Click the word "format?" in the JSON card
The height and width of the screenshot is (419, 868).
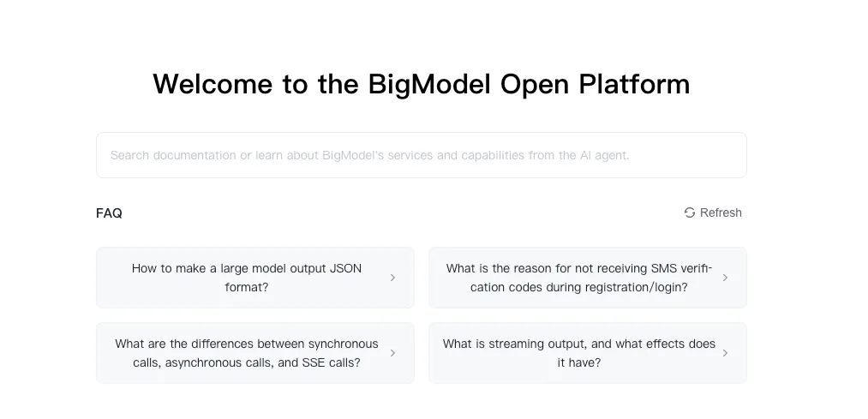coord(247,287)
